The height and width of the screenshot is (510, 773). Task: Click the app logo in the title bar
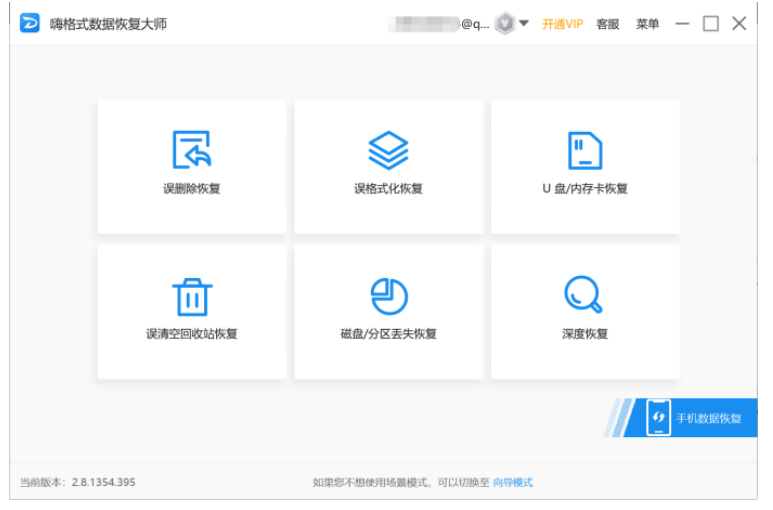(x=30, y=24)
